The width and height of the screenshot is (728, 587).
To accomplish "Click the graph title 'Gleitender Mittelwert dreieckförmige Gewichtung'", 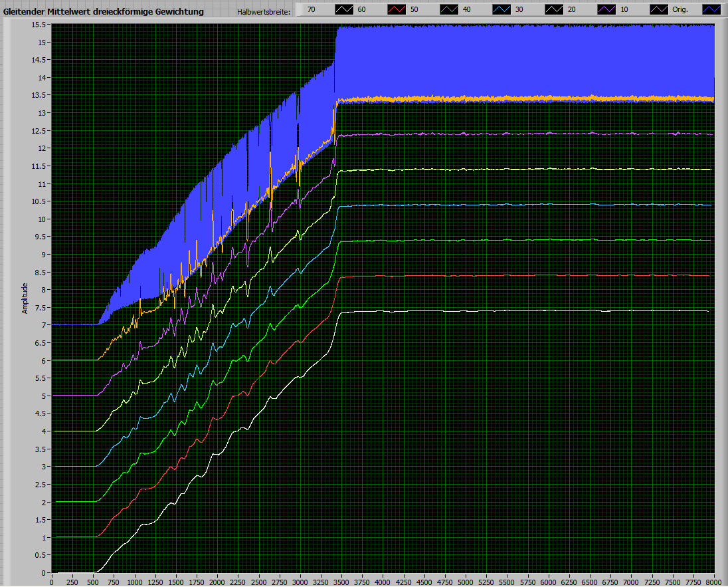I will coord(104,11).
